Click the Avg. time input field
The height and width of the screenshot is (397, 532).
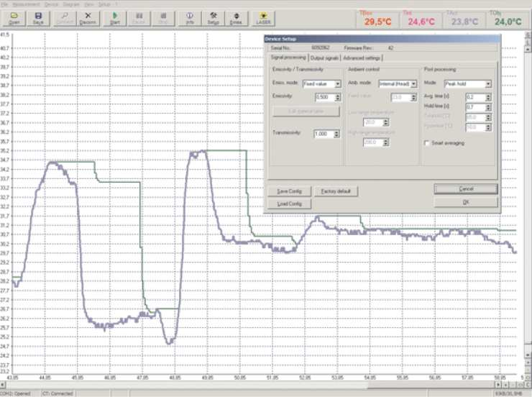click(x=475, y=97)
